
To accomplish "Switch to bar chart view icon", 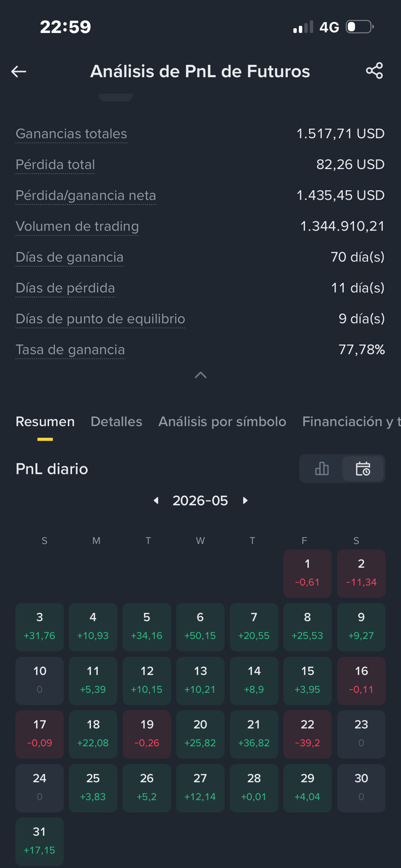I will pyautogui.click(x=322, y=468).
